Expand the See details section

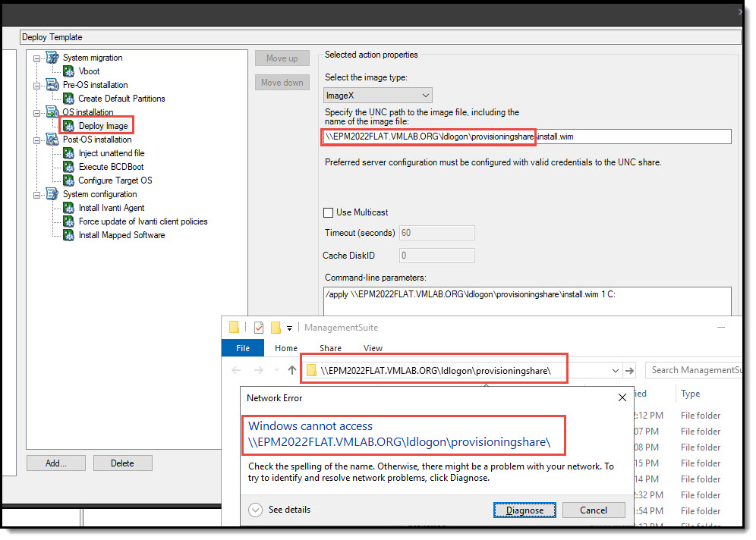pyautogui.click(x=256, y=510)
